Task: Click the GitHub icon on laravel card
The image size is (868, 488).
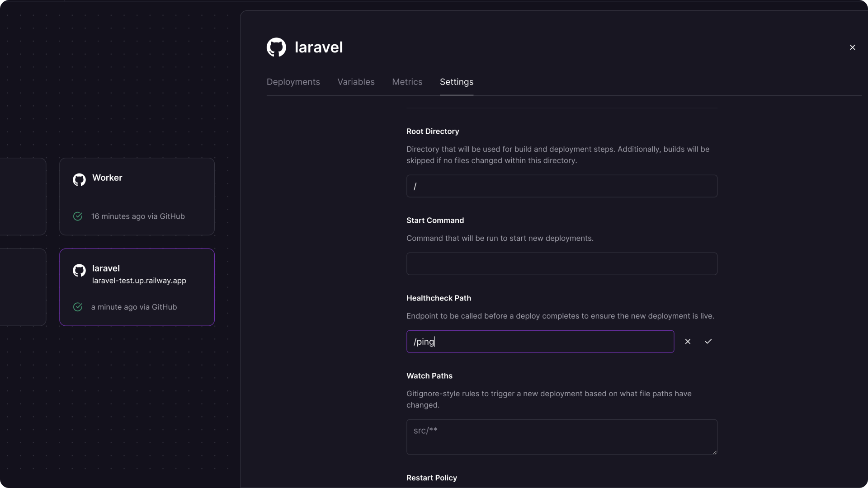Action: coord(79,271)
